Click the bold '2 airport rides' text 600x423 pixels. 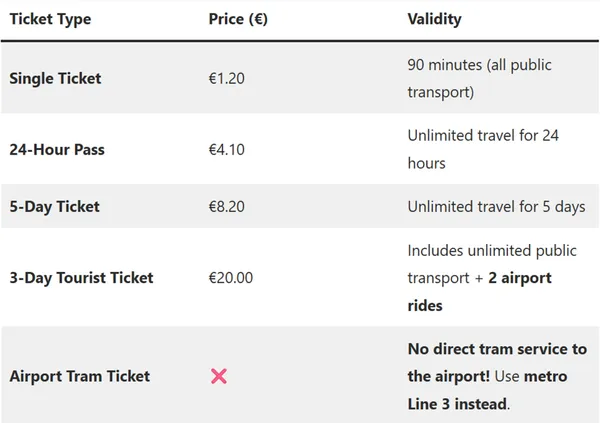point(519,278)
